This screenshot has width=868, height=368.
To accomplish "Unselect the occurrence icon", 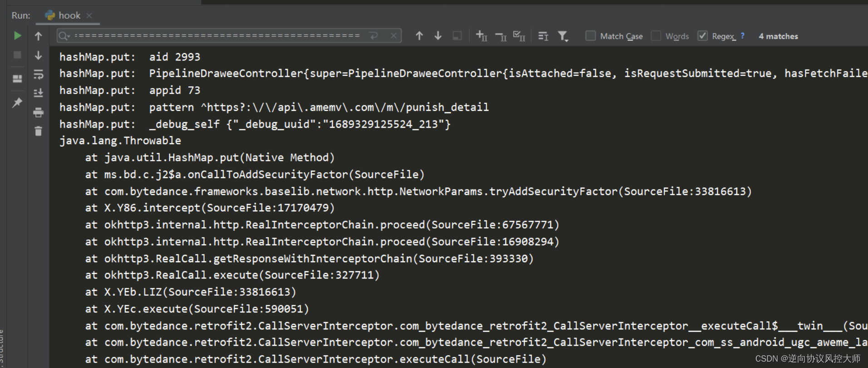I will (x=501, y=36).
